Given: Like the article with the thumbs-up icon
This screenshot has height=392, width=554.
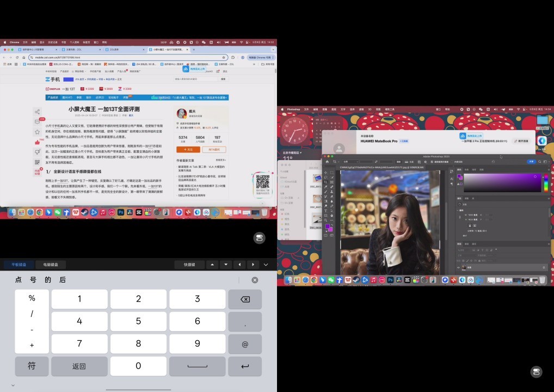Looking at the screenshot, I should 37,142.
